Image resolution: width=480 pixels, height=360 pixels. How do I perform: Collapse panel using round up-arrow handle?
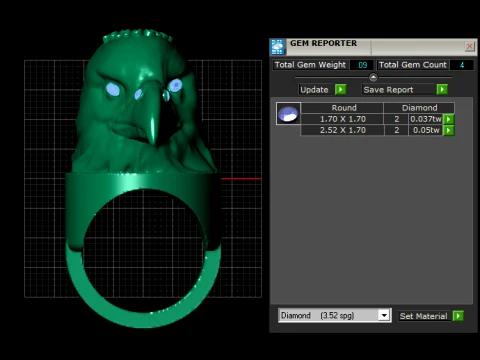tap(373, 77)
